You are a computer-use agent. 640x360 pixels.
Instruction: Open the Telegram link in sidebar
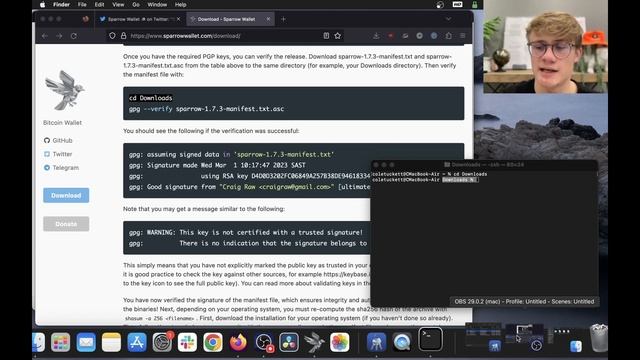(x=61, y=168)
